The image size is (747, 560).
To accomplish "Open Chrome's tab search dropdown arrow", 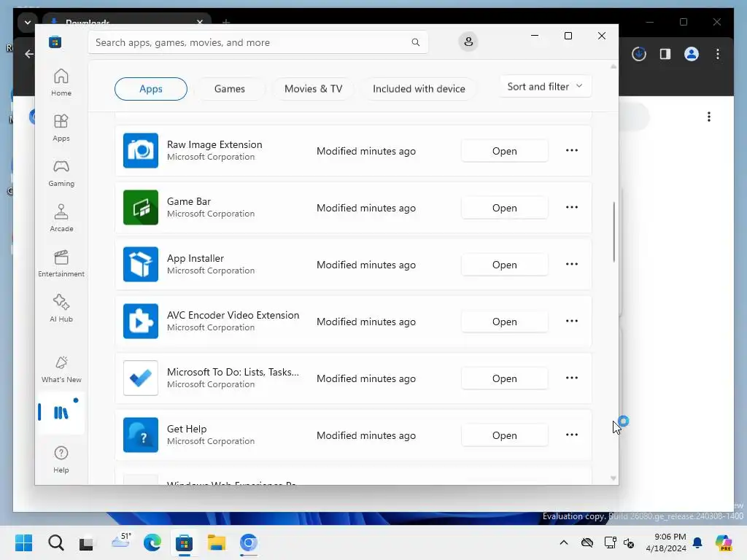I will click(x=28, y=23).
